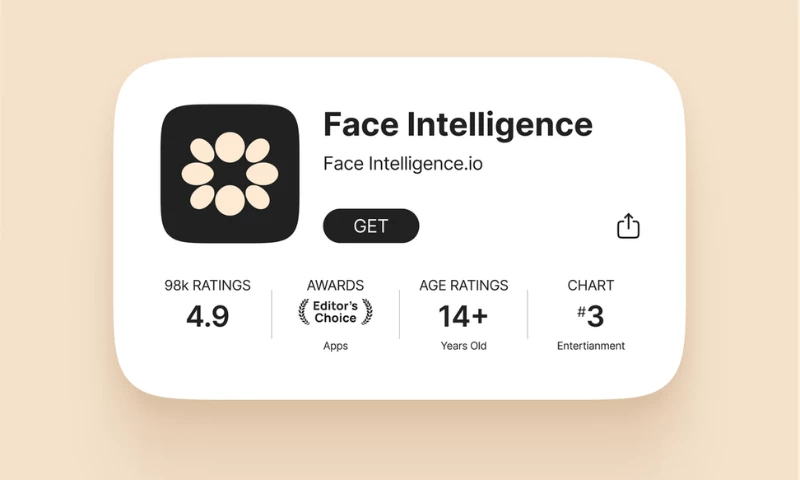
Task: Click the left laurel wreath icon
Action: [x=304, y=312]
